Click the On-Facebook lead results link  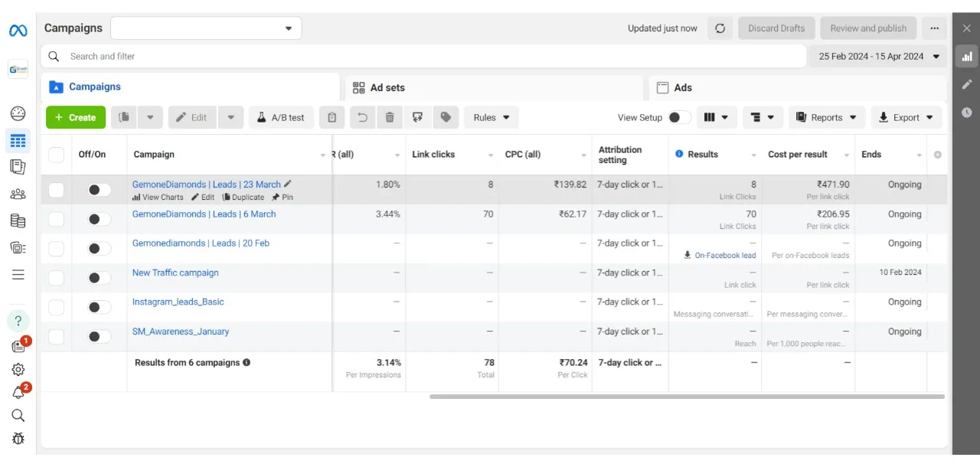720,256
